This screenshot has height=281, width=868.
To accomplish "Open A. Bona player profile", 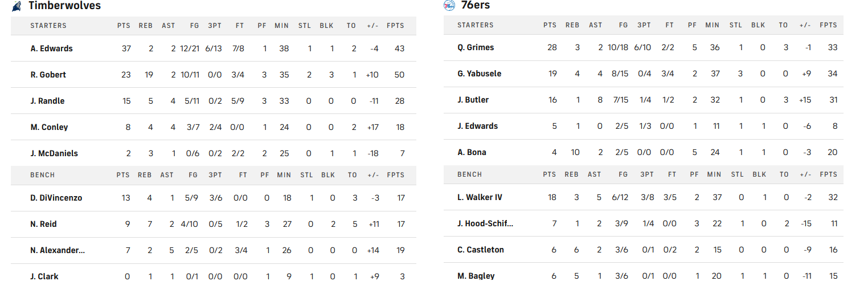I will point(472,152).
